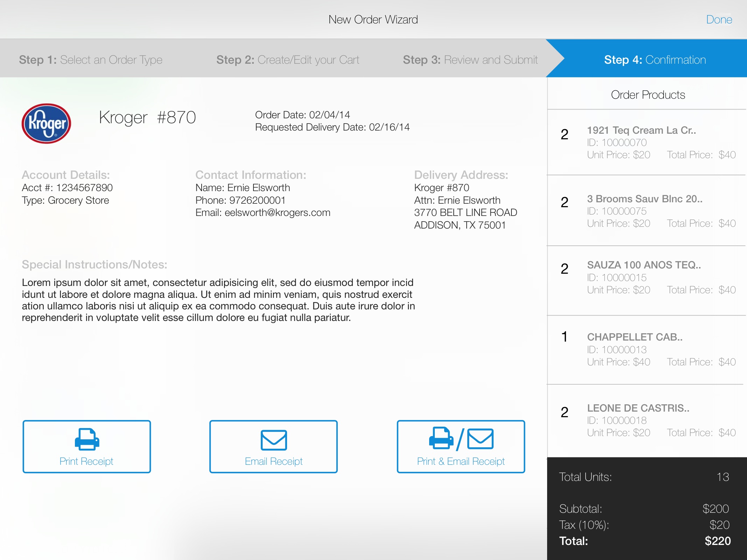Click ADDISON, TX 75001

[460, 225]
